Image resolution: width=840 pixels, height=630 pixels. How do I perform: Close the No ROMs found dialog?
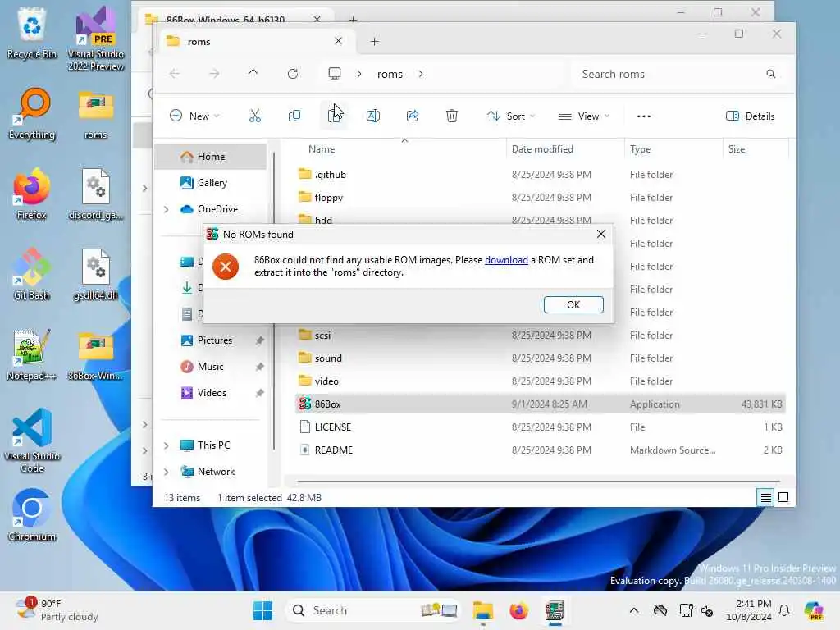point(601,234)
